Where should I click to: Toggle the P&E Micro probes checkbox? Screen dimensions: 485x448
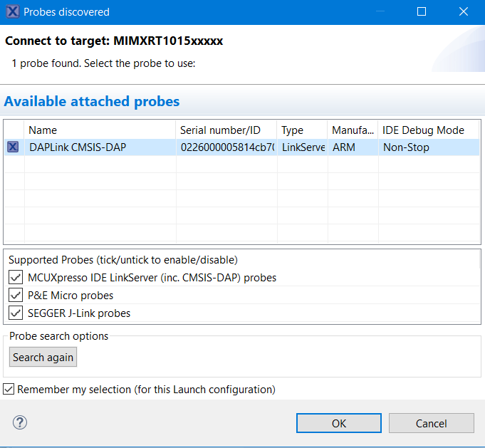click(x=16, y=295)
